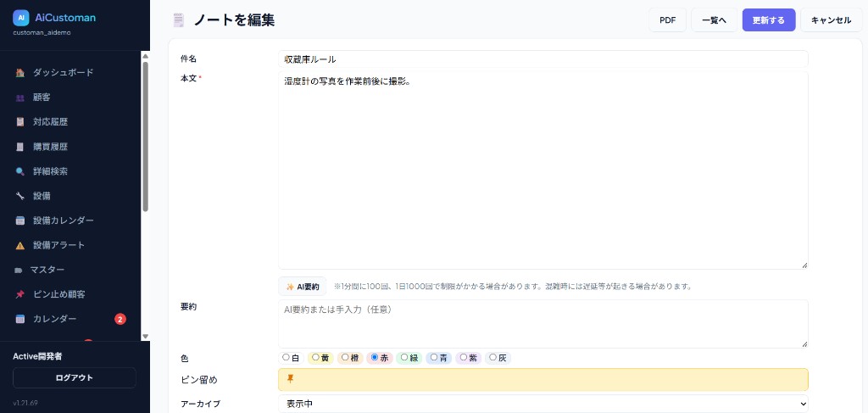
Task: Open ダッシュボード in the sidebar
Action: 63,73
